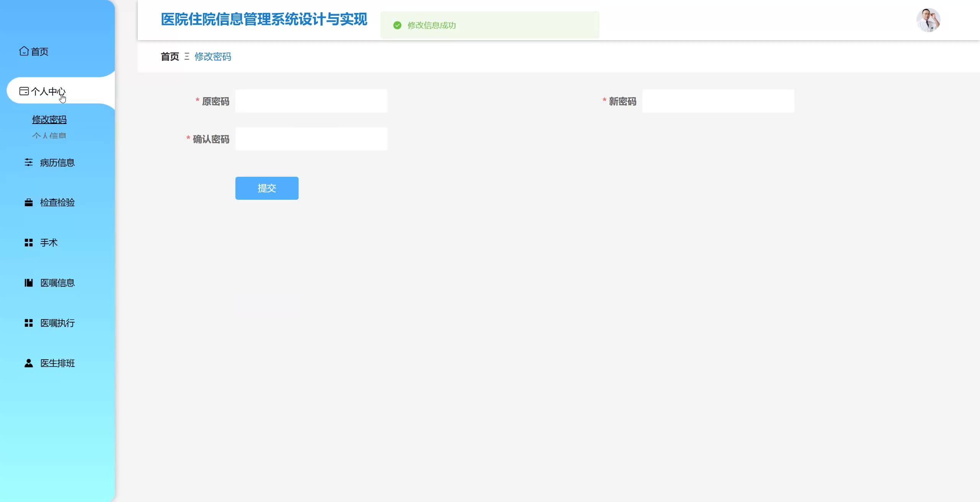Click the 手术 grid icon
Viewport: 980px width, 502px height.
click(x=29, y=243)
